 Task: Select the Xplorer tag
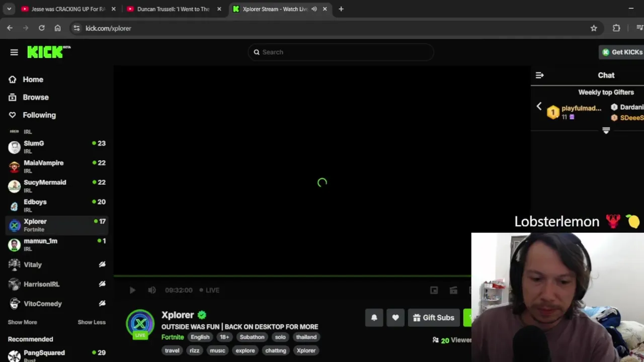pyautogui.click(x=306, y=350)
